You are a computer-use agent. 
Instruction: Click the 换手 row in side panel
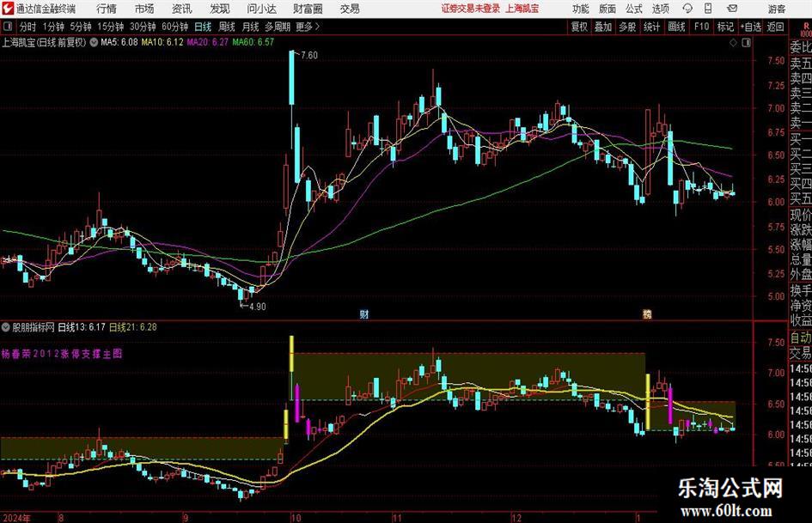pyautogui.click(x=800, y=290)
